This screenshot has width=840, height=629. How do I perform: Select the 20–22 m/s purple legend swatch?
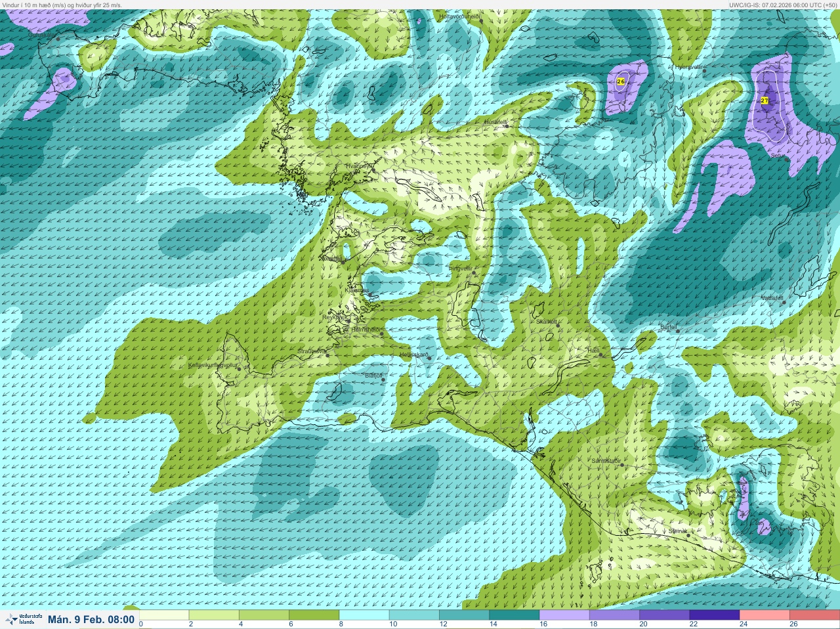point(664,615)
